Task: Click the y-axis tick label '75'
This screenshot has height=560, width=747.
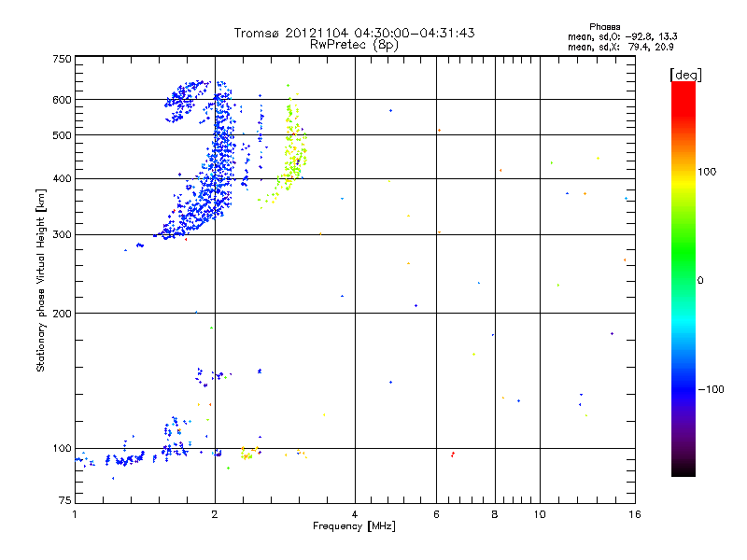Action: coord(65,500)
